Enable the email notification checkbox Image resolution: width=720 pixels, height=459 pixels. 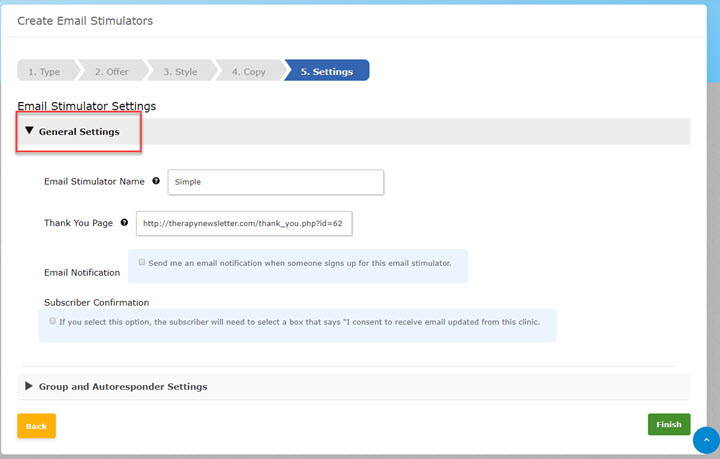coord(141,262)
